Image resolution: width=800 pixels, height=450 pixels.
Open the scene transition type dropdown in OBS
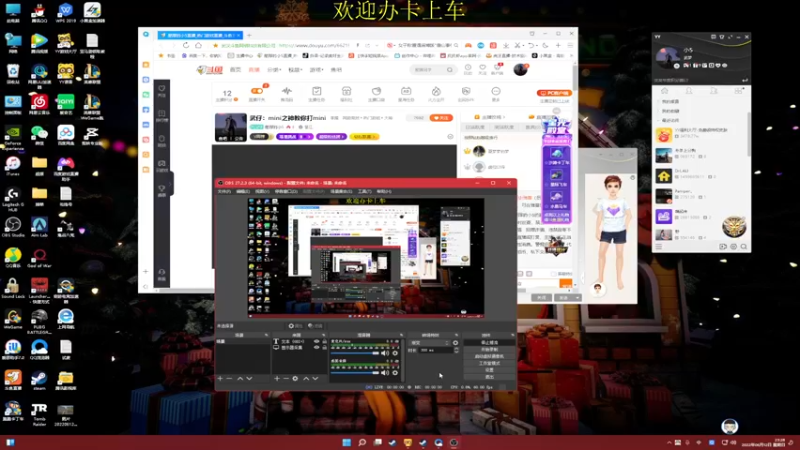(x=430, y=343)
